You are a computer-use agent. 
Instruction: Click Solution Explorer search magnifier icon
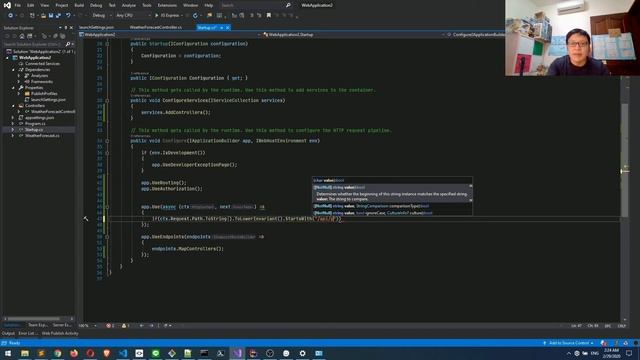(x=68, y=44)
